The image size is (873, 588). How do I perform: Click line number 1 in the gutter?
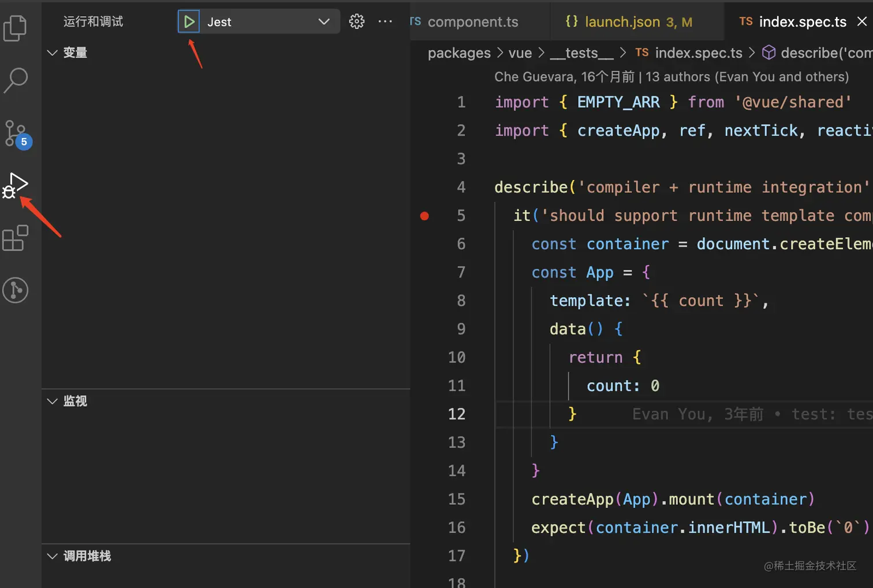(461, 102)
